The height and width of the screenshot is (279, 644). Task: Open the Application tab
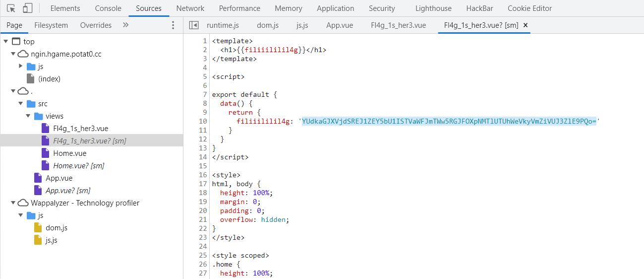336,8
